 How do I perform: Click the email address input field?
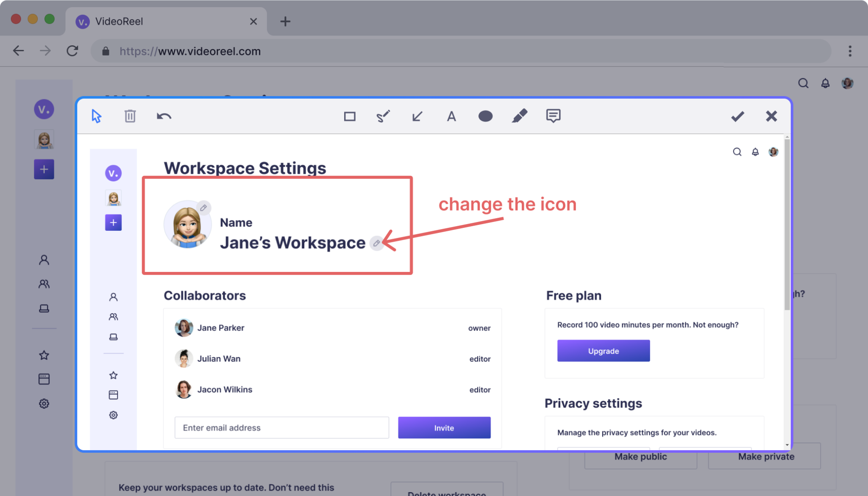click(x=281, y=427)
